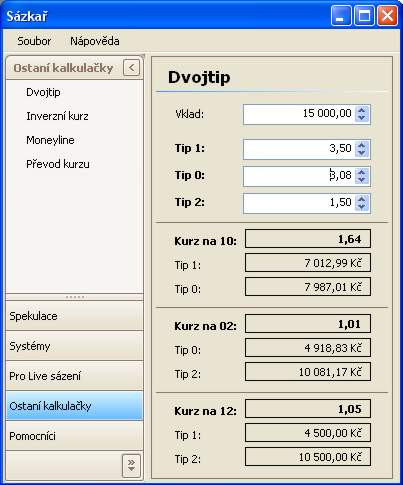This screenshot has width=403, height=485.
Task: Click the sidebar splitter grip dots
Action: (75, 297)
